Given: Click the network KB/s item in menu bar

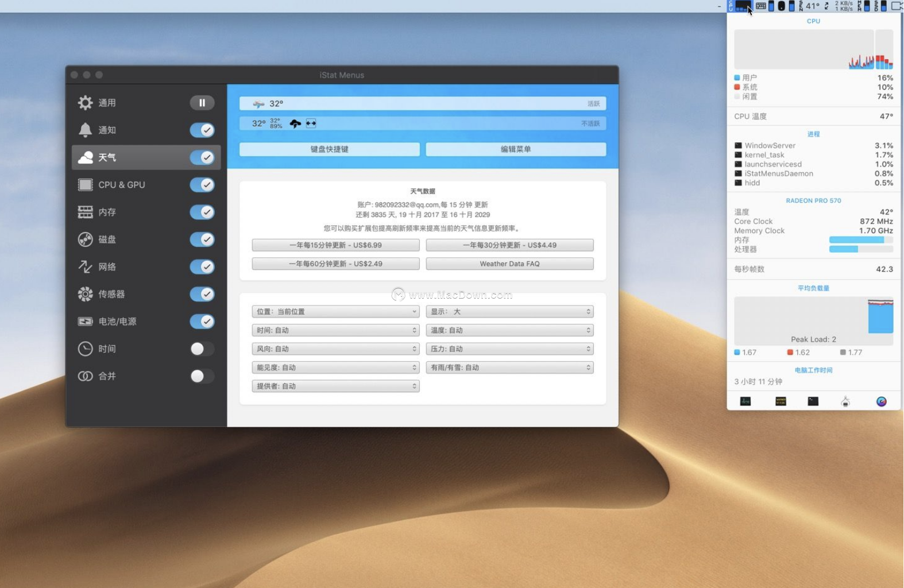Looking at the screenshot, I should 839,6.
